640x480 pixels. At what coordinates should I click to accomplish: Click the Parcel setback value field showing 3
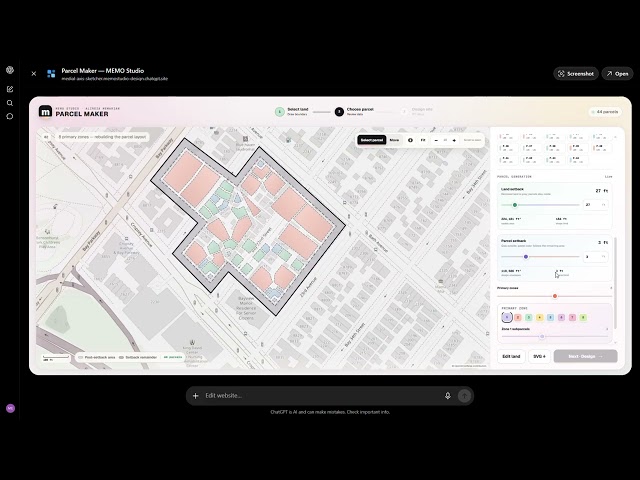click(x=595, y=257)
